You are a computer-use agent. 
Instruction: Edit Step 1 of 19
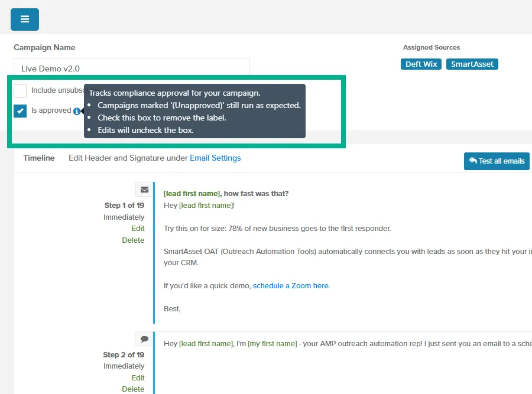[x=138, y=229]
